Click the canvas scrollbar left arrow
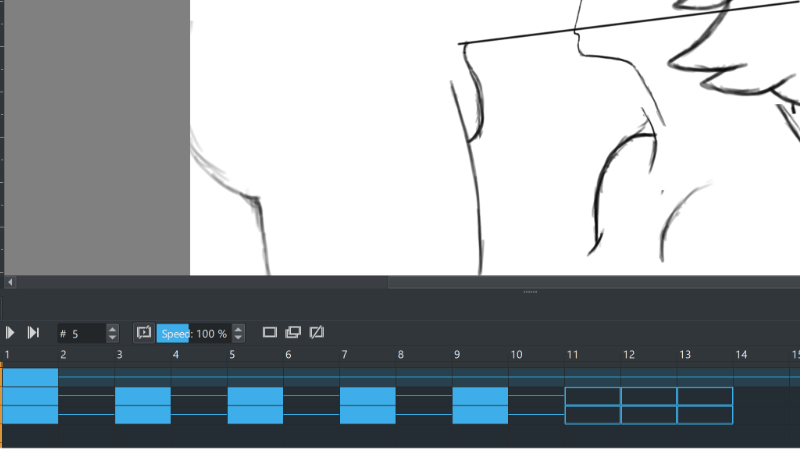 point(10,283)
